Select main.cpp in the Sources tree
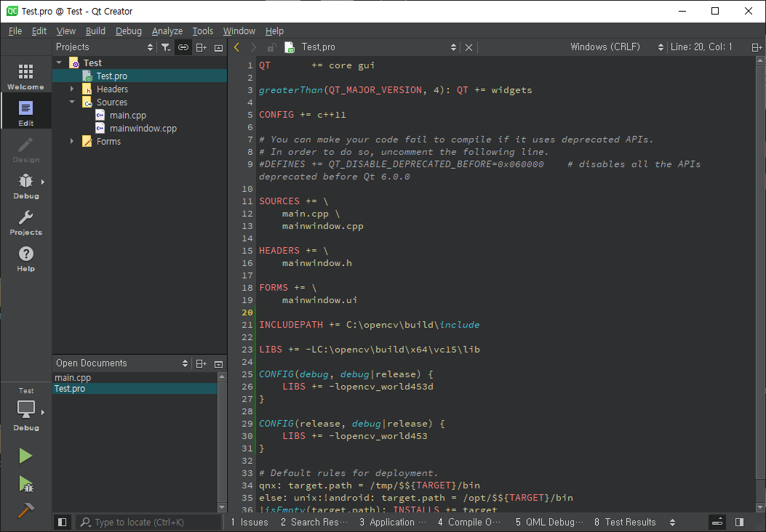This screenshot has width=766, height=532. (127, 115)
